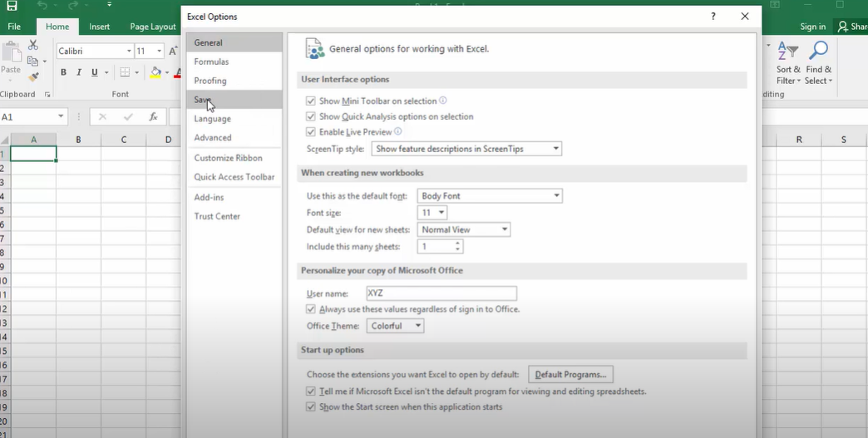Image resolution: width=868 pixels, height=438 pixels.
Task: Increase the Include this many sheets spinner
Action: [x=458, y=243]
